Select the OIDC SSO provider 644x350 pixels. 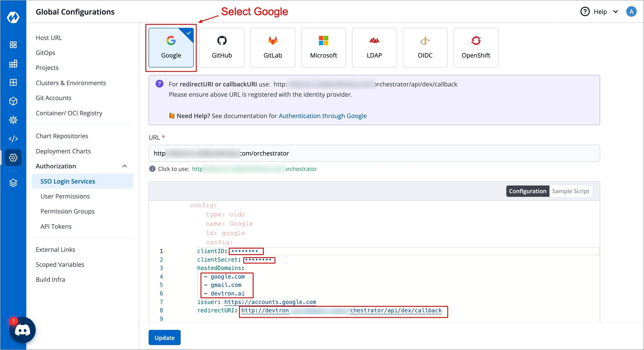click(425, 48)
